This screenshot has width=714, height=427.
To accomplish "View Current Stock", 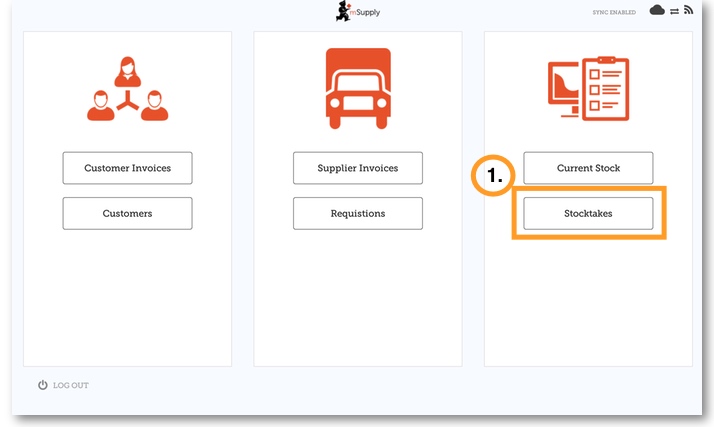I will point(588,168).
